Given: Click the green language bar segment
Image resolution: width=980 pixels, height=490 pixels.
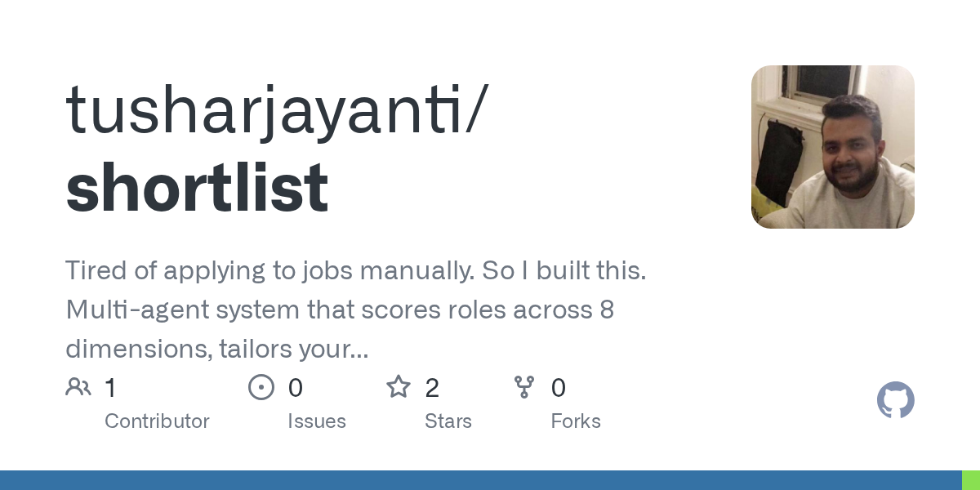Looking at the screenshot, I should 971,480.
